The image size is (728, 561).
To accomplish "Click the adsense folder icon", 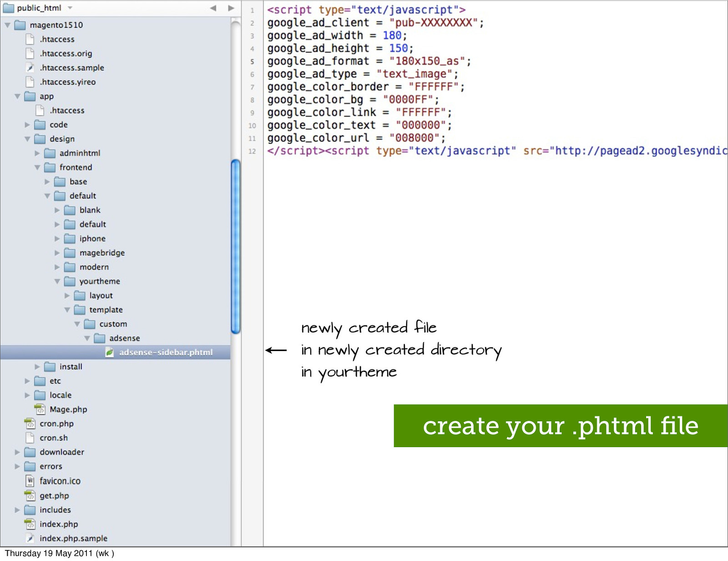I will point(100,338).
